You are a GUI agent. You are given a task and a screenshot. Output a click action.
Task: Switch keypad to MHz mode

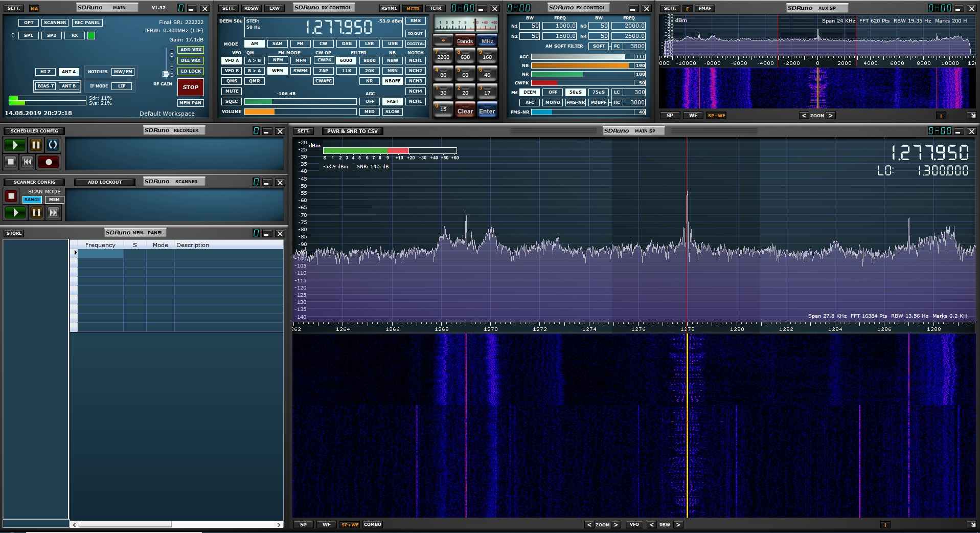487,40
